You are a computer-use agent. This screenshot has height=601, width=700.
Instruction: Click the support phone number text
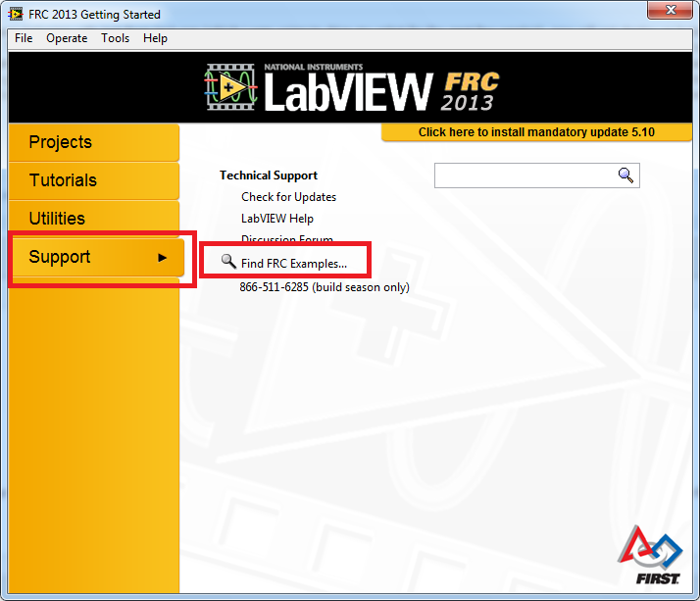(x=325, y=287)
